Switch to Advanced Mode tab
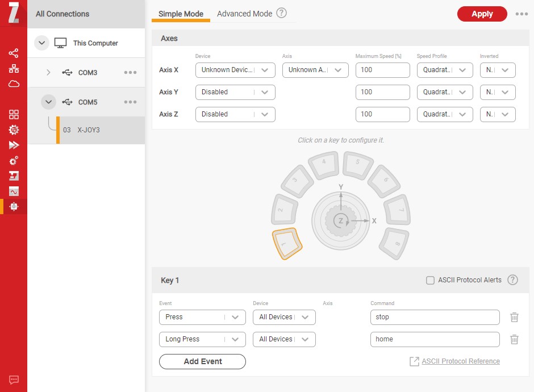This screenshot has width=534, height=392. click(244, 14)
